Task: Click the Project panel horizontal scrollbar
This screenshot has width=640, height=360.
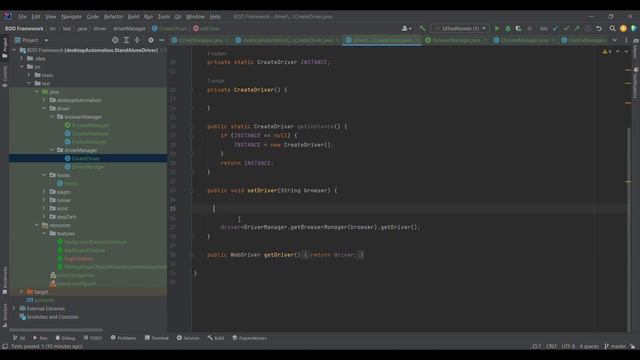Action: (x=56, y=330)
